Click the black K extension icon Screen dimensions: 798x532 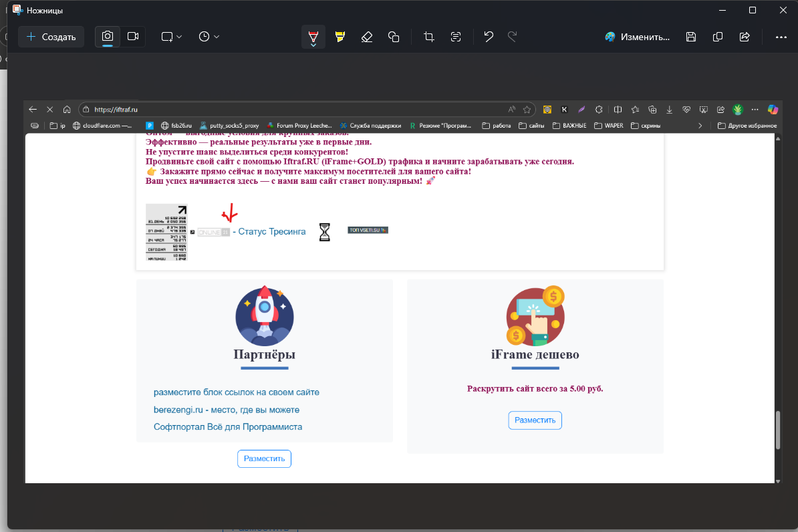(564, 110)
